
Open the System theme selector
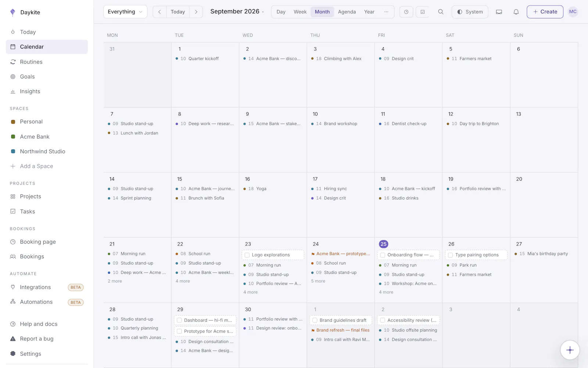tap(470, 12)
